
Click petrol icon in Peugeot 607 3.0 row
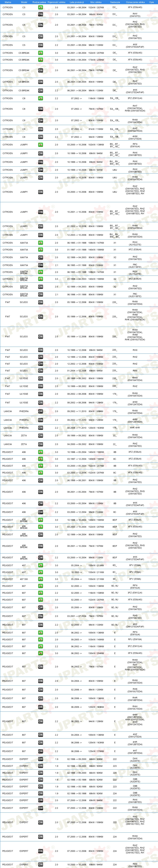tap(40, 600)
